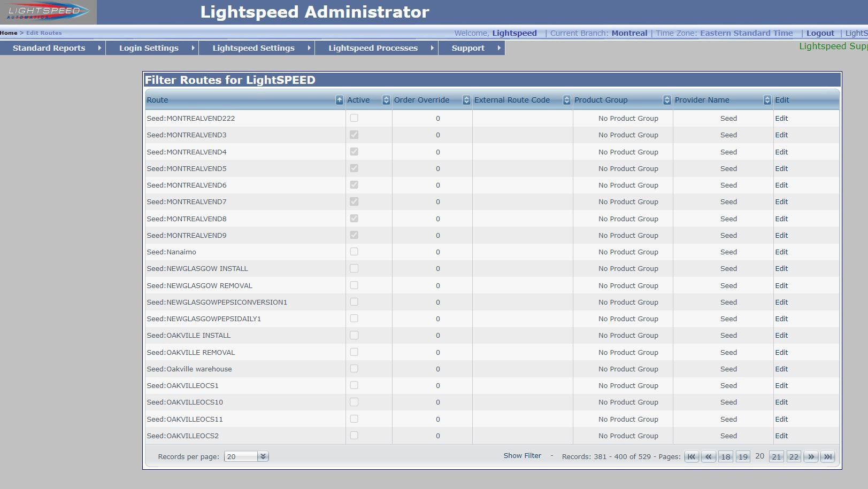Expand Standard Reports menu arrow

tap(99, 48)
